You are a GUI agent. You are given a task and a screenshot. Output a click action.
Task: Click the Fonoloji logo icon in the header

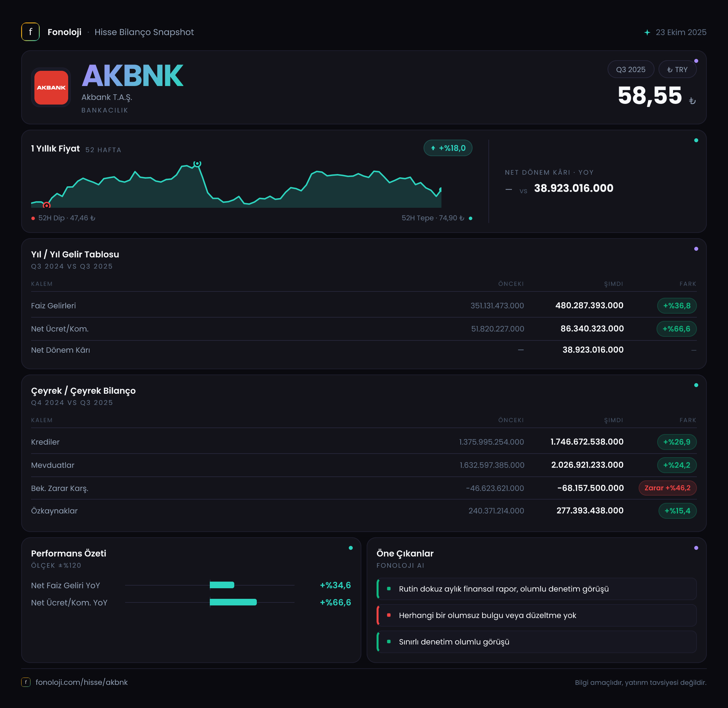[x=30, y=32]
